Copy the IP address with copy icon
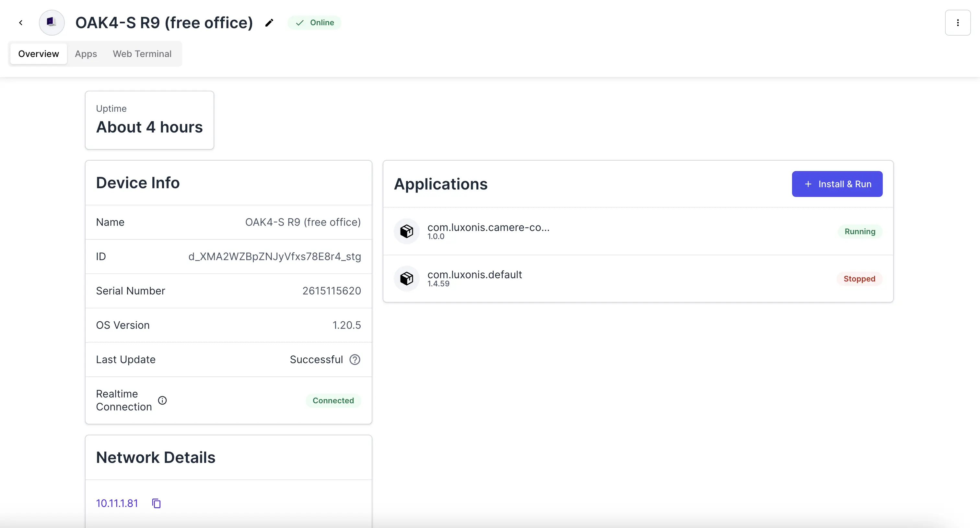The height and width of the screenshot is (528, 980). coord(156,503)
